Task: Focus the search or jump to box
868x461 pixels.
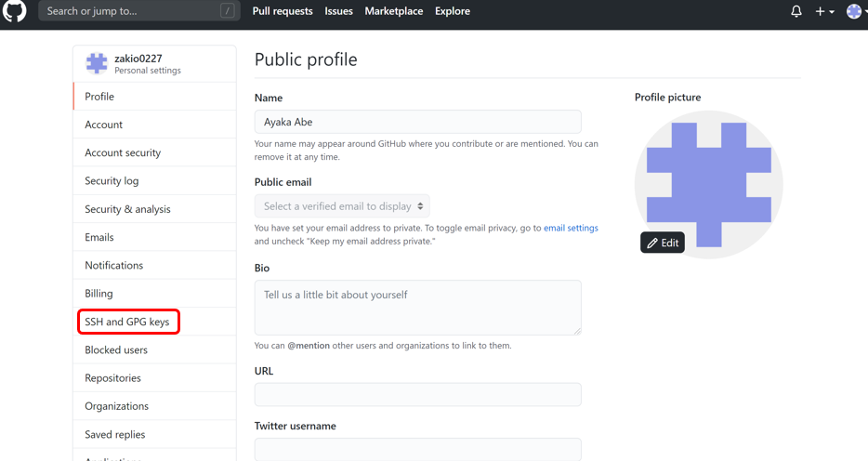Action: [139, 11]
